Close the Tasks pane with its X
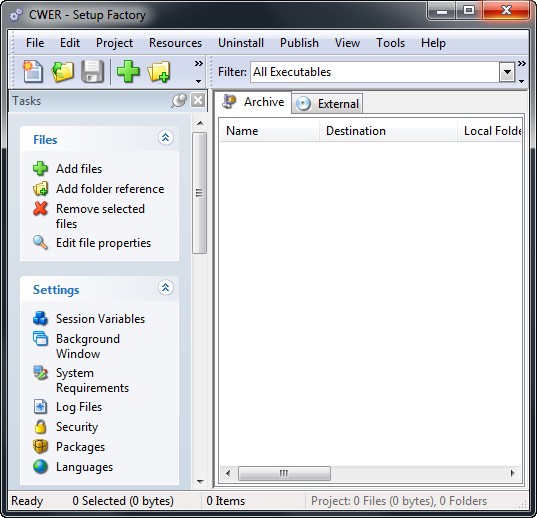 click(198, 101)
